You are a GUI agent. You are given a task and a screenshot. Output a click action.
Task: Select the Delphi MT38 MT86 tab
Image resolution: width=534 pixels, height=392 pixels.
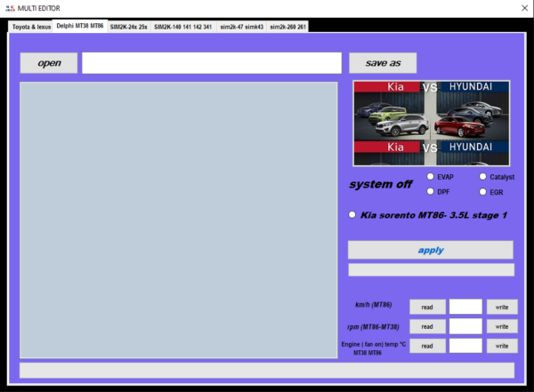80,26
